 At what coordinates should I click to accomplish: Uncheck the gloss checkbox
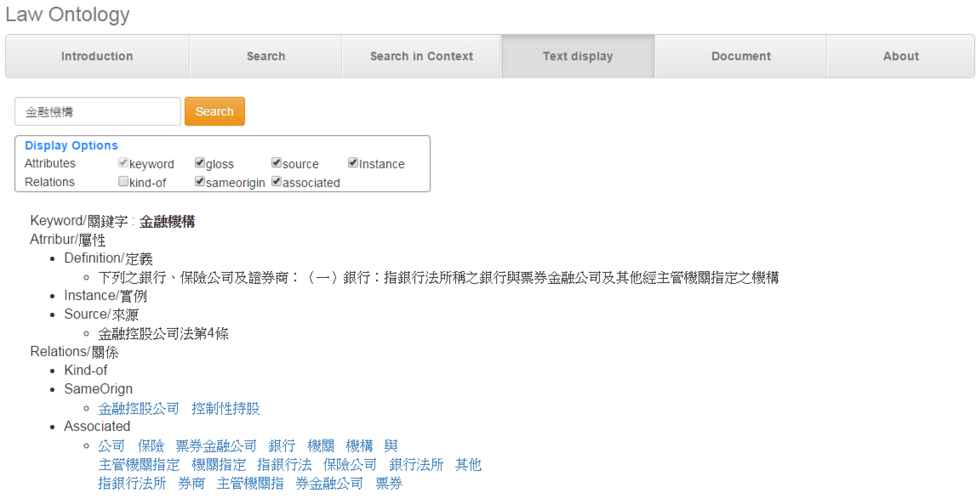pos(199,163)
